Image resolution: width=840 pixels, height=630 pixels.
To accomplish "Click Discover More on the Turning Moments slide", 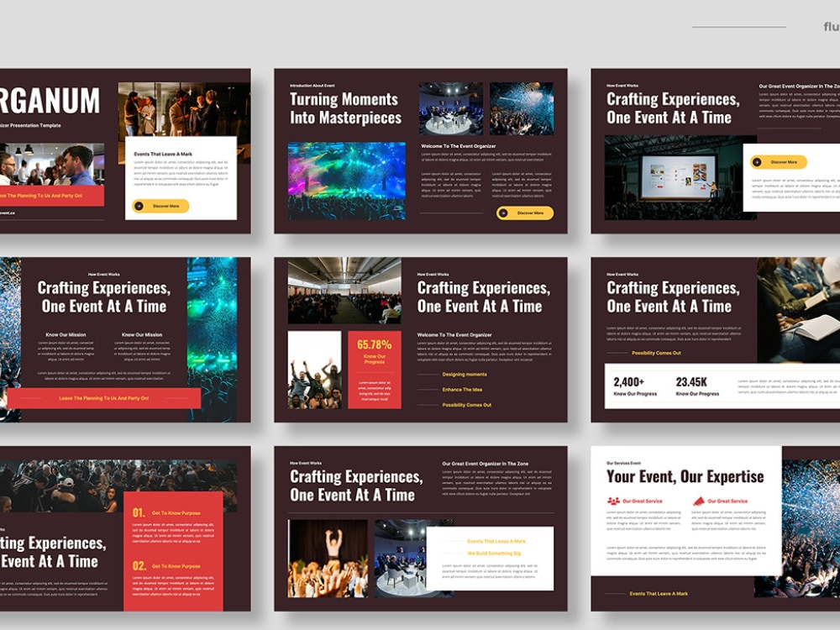I will pos(525,213).
